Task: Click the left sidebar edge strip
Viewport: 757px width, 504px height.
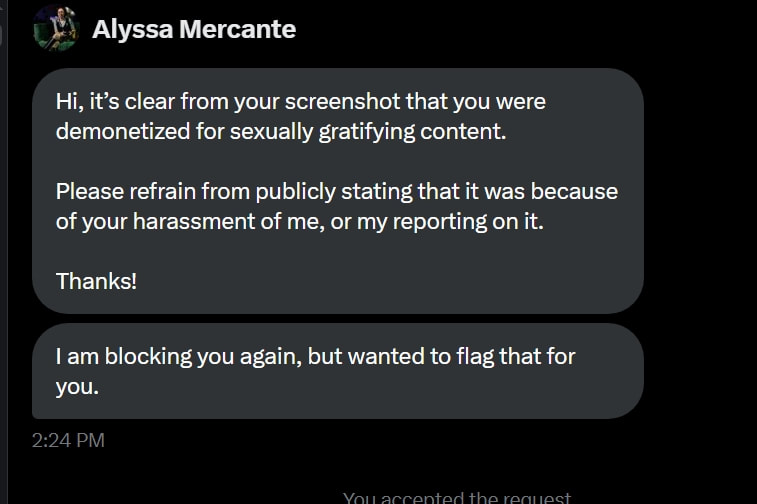Action: (3, 252)
